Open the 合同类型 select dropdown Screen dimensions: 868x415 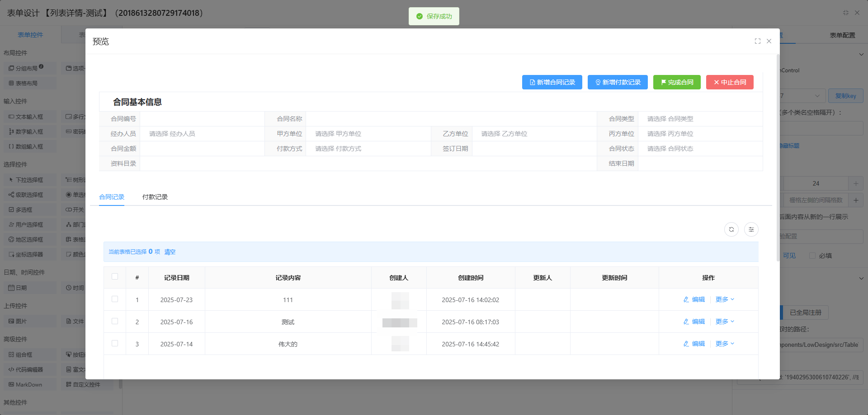700,119
